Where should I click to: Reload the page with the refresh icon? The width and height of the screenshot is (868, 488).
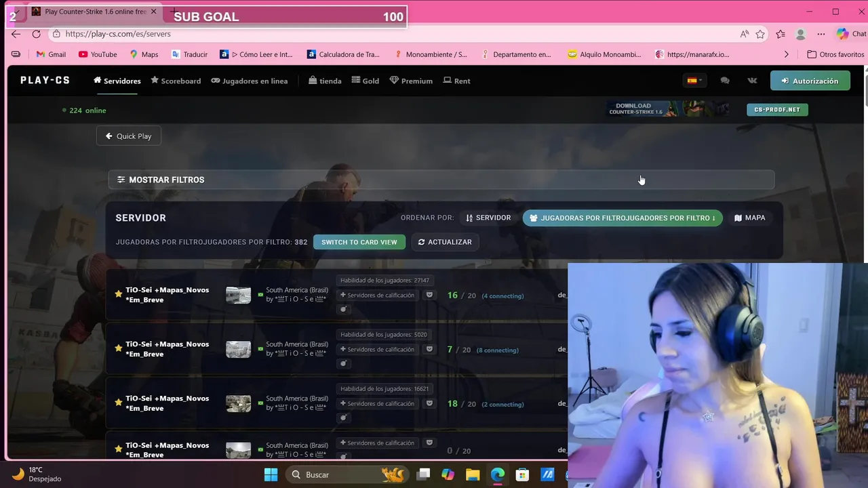click(36, 34)
